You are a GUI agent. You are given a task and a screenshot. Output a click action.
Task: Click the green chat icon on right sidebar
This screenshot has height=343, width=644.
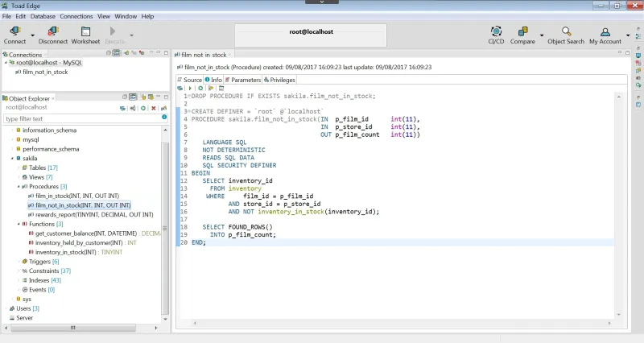638,85
